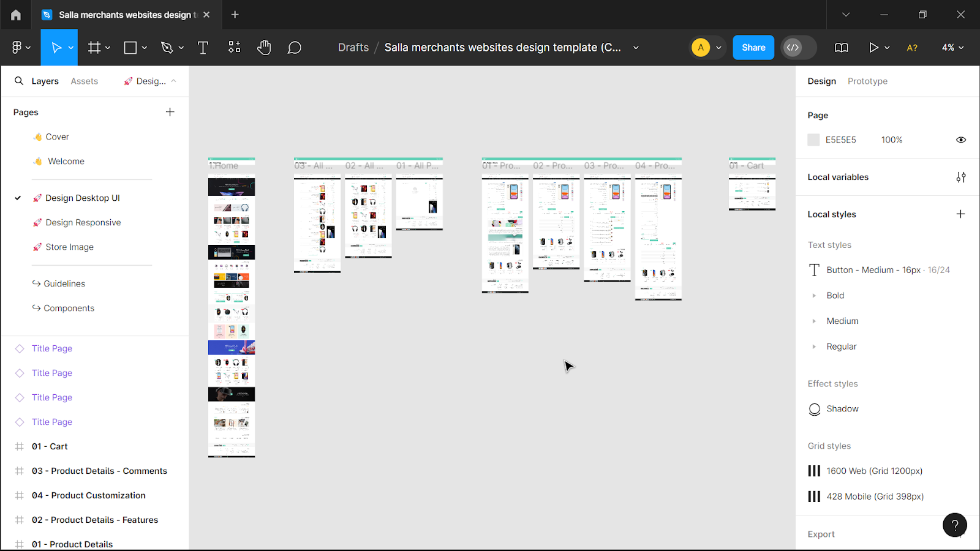Open the Drafts breadcrumb link
The height and width of the screenshot is (551, 980).
(x=353, y=47)
